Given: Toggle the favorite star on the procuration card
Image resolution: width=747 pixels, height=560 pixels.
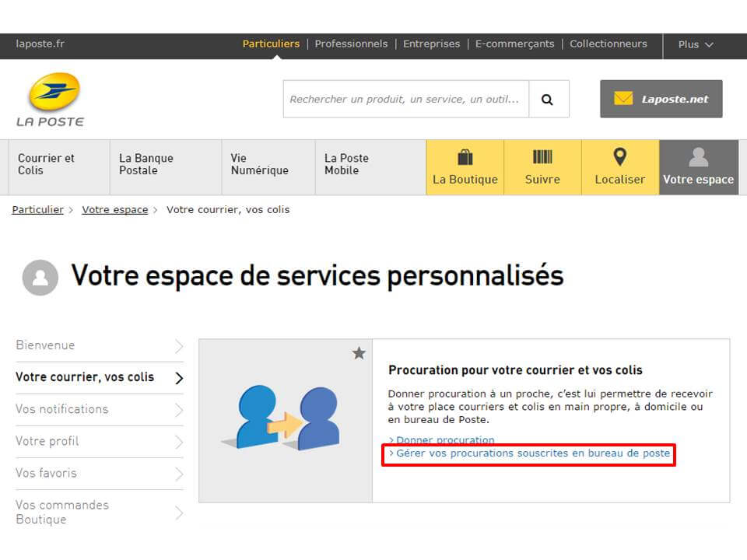Looking at the screenshot, I should 359,352.
